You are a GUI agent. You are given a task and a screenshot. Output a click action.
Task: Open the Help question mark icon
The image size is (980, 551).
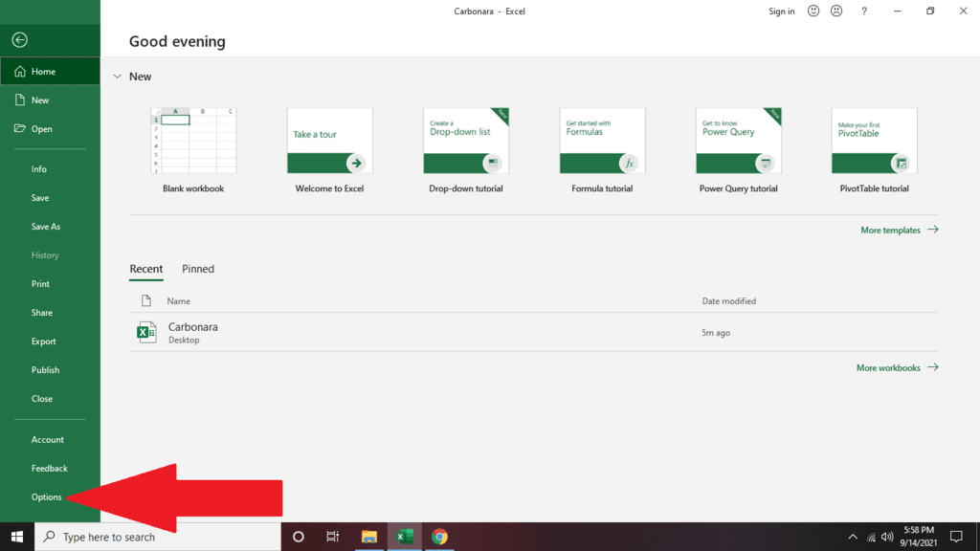[x=864, y=11]
